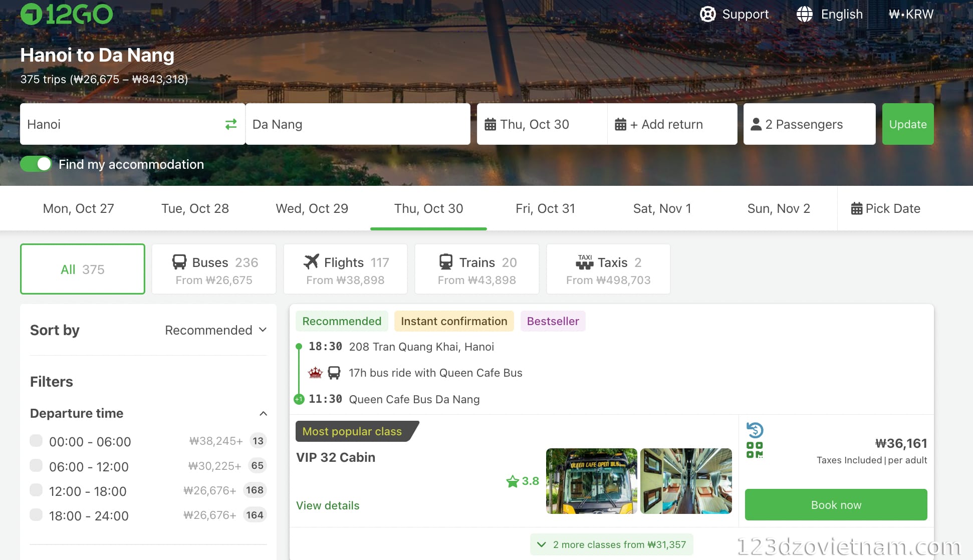Open the Thu, Oct 30 date picker field
Viewport: 973px width, 560px height.
click(542, 124)
